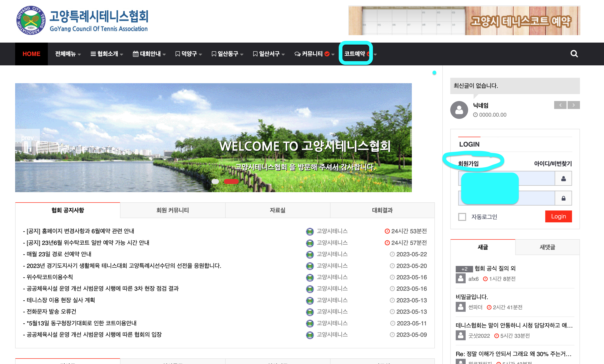
Task: Select the red second slide indicator
Action: pos(231,182)
